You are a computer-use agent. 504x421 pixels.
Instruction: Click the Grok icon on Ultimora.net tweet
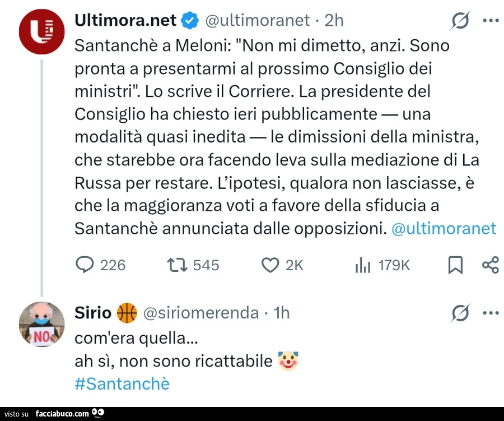pos(460,21)
